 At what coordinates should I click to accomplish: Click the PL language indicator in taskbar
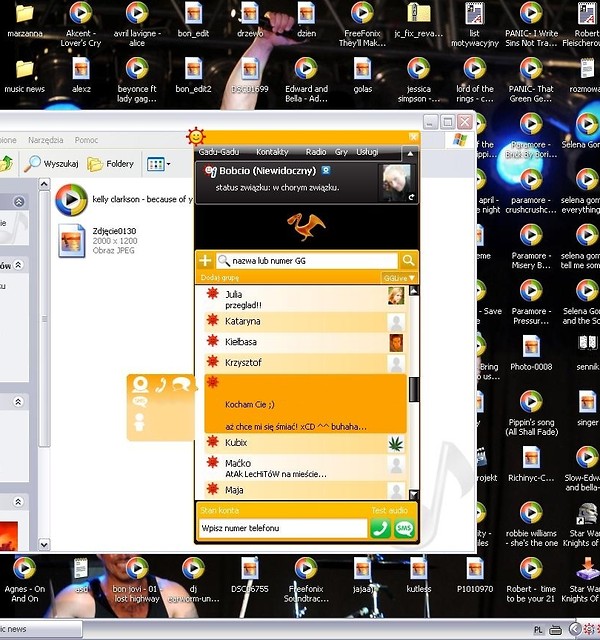coord(538,630)
